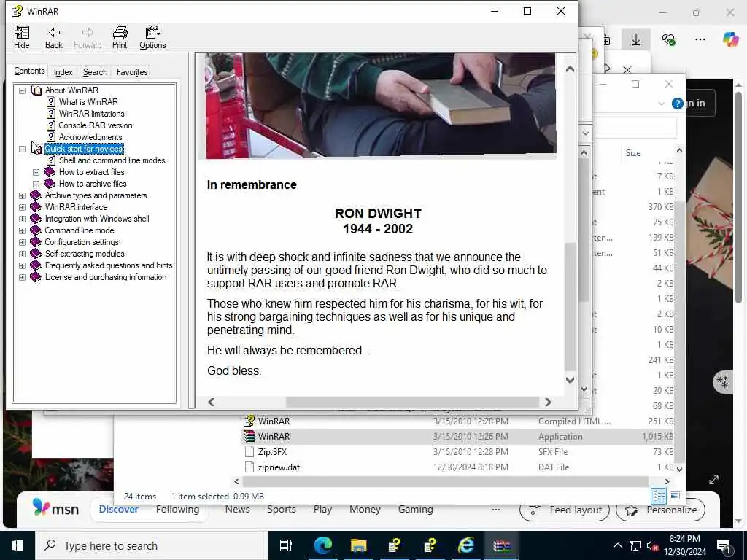The width and height of the screenshot is (747, 560).
Task: Switch to the Index tab
Action: tap(63, 72)
